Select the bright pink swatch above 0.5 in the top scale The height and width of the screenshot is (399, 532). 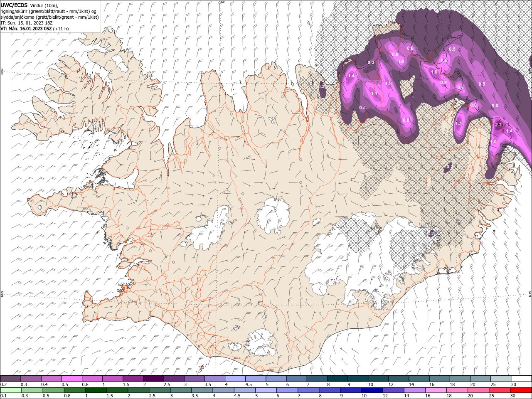pyautogui.click(x=71, y=379)
